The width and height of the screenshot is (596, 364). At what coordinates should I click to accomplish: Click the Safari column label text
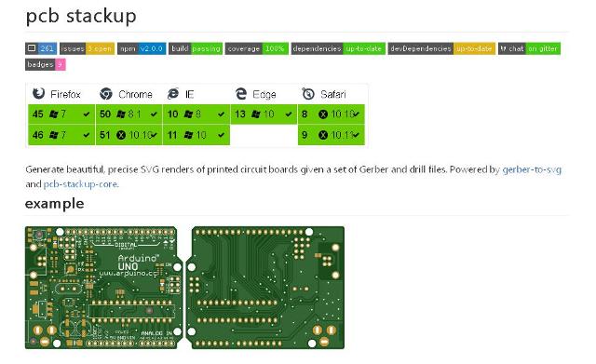point(333,94)
